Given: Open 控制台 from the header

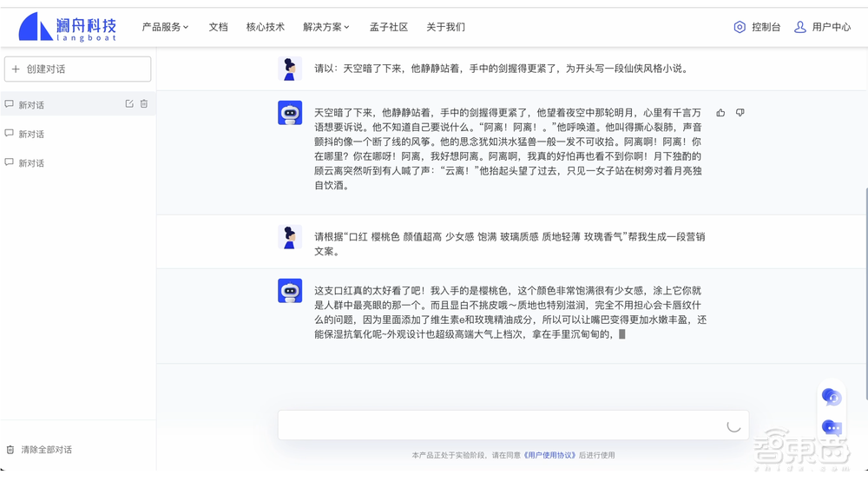Looking at the screenshot, I should point(757,27).
